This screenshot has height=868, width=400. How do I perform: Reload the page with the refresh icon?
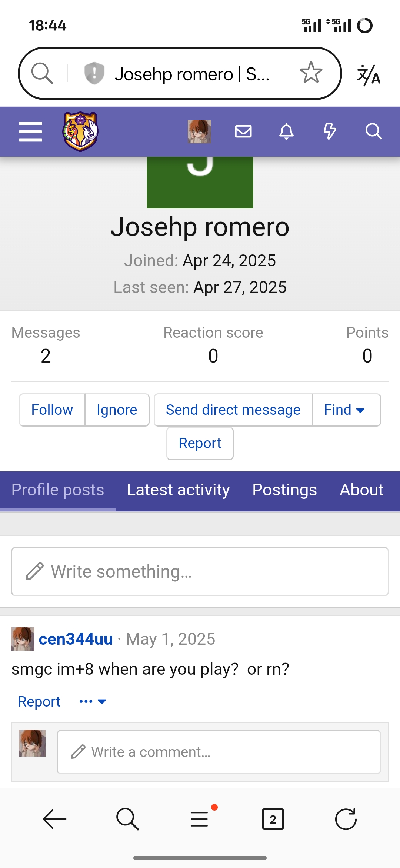[x=346, y=819]
